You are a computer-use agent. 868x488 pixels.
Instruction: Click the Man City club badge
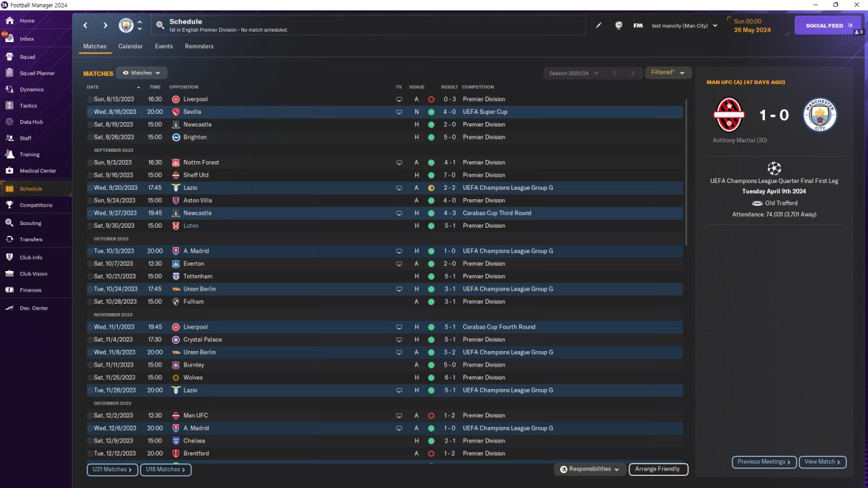pyautogui.click(x=126, y=25)
